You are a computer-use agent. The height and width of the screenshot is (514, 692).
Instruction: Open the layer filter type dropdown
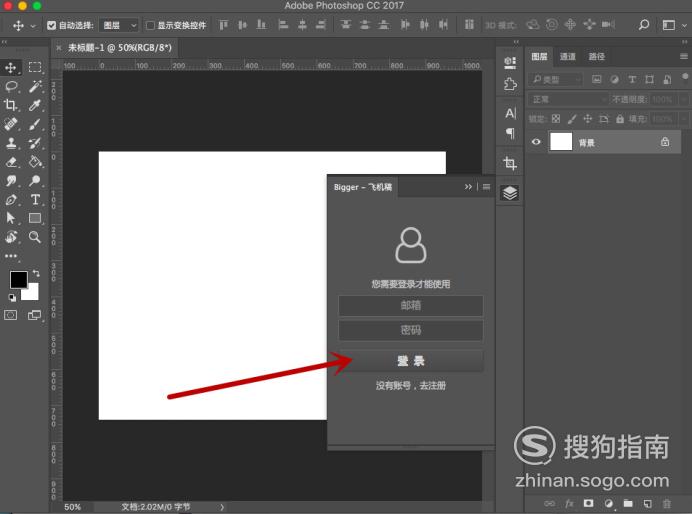coord(556,79)
